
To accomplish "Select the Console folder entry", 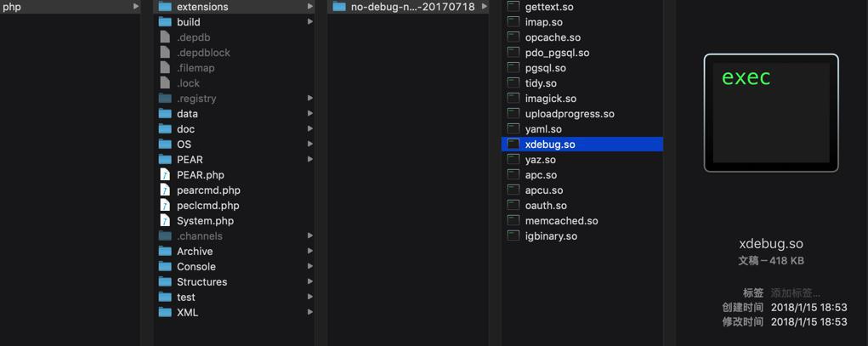I will click(x=234, y=266).
